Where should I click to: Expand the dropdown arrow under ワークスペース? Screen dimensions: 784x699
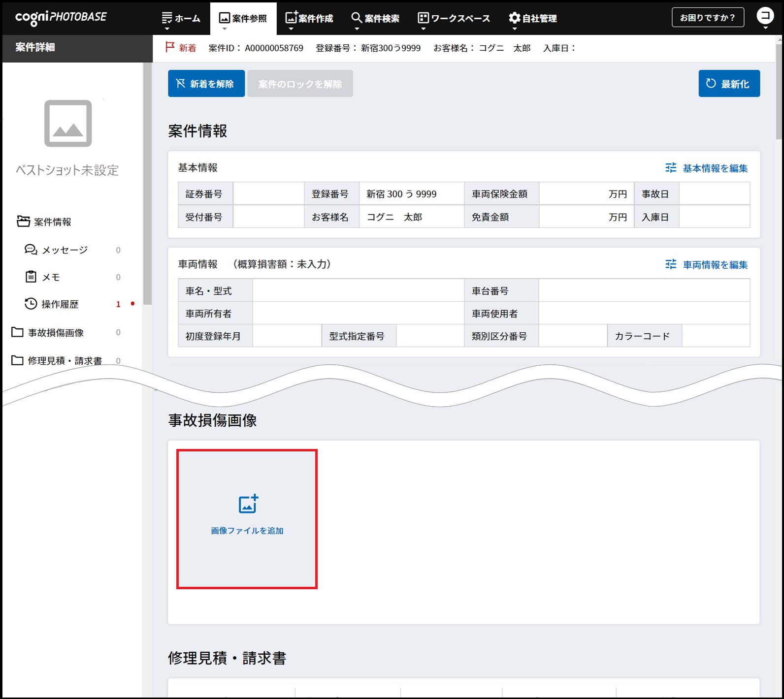[423, 29]
